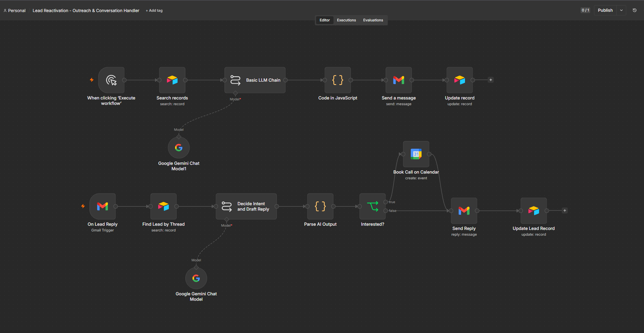The width and height of the screenshot is (644, 333).
Task: Click the Book Call on Calendar output connector
Action: [429, 154]
